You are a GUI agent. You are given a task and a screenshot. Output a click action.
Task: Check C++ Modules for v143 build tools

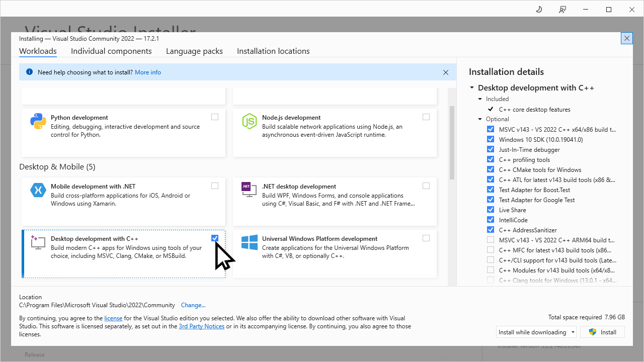pyautogui.click(x=491, y=270)
